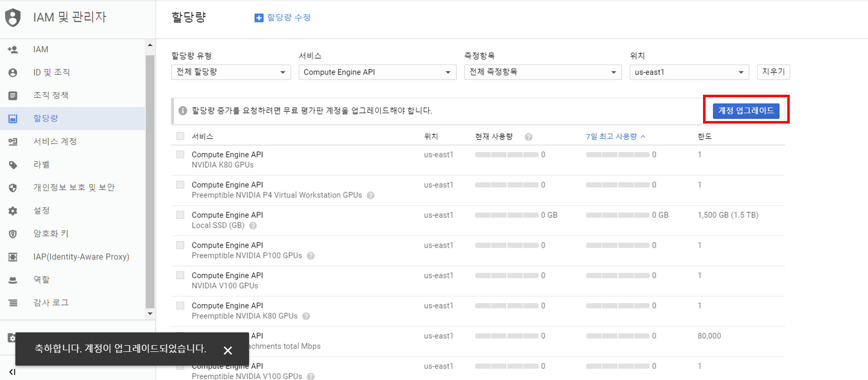
Task: Check the Preemptible NVIDIA P4 Virtual Workstation row
Action: pyautogui.click(x=180, y=185)
